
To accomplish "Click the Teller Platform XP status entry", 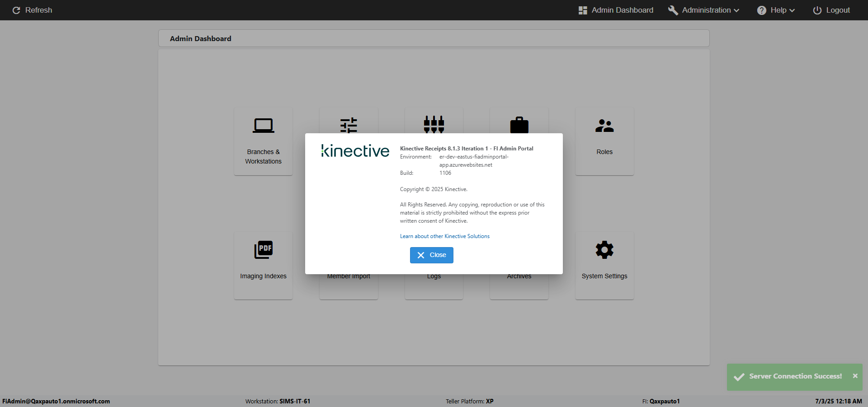I will pyautogui.click(x=469, y=401).
